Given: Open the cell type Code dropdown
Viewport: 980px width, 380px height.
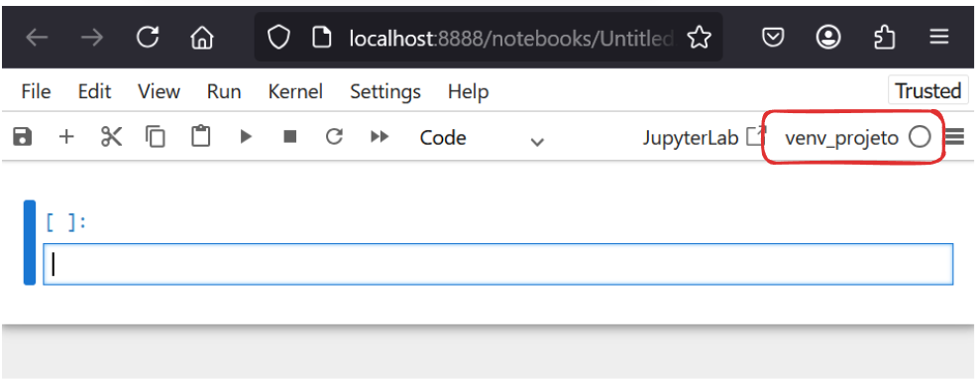Looking at the screenshot, I should pos(482,138).
